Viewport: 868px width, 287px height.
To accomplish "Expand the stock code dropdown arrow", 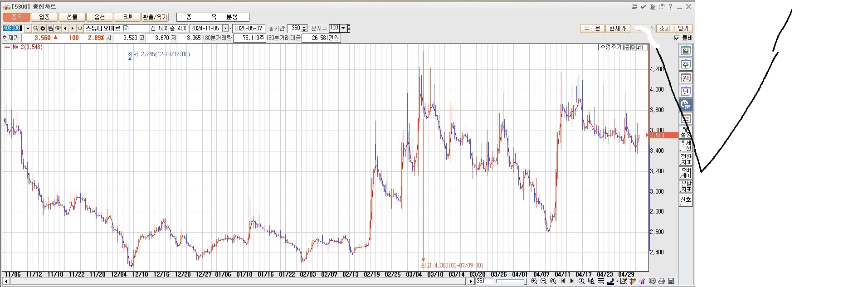I will (x=28, y=29).
